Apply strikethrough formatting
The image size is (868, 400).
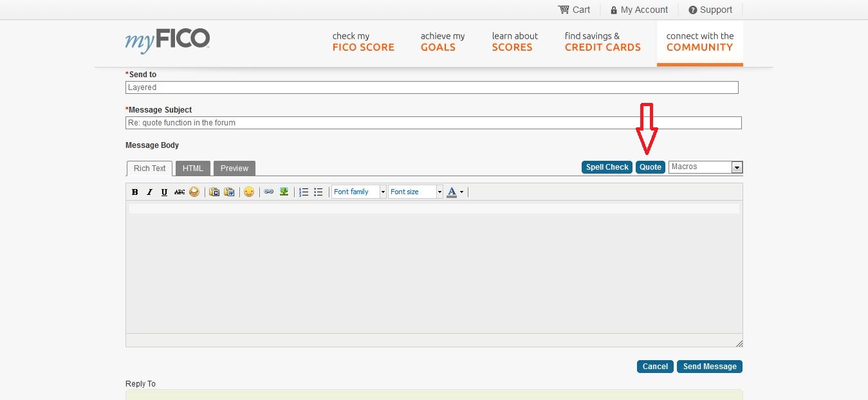[x=179, y=192]
